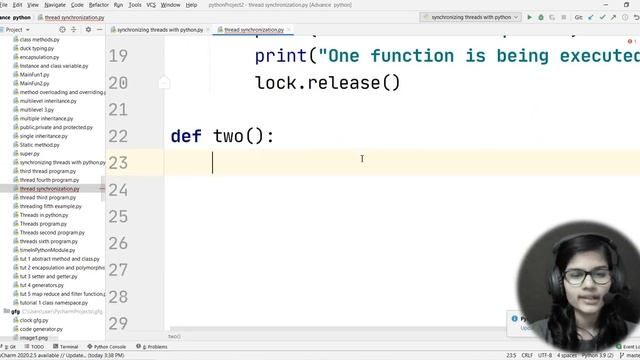Open MainFun1.py file
The width and height of the screenshot is (640, 360).
(x=34, y=75)
